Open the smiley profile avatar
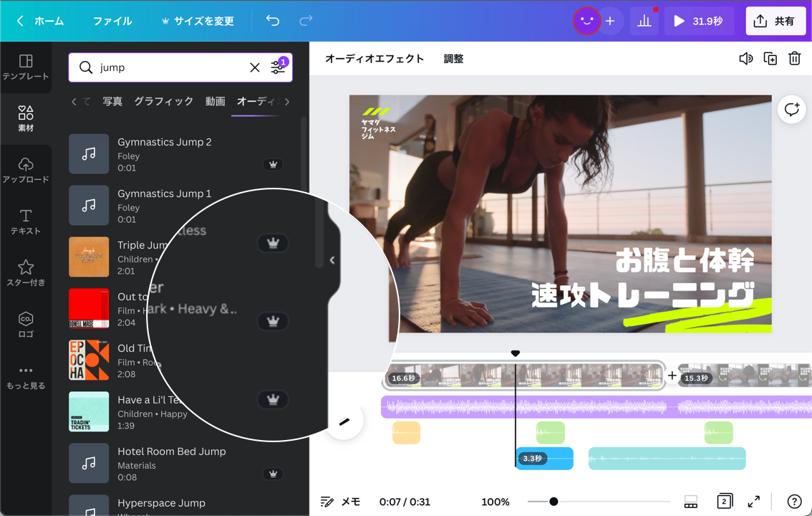812x516 pixels. 586,21
